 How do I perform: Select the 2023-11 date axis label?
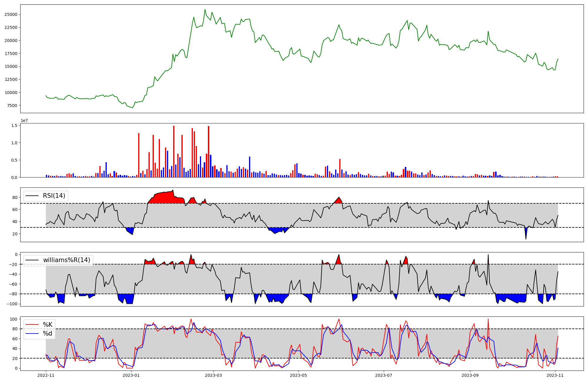click(x=555, y=375)
